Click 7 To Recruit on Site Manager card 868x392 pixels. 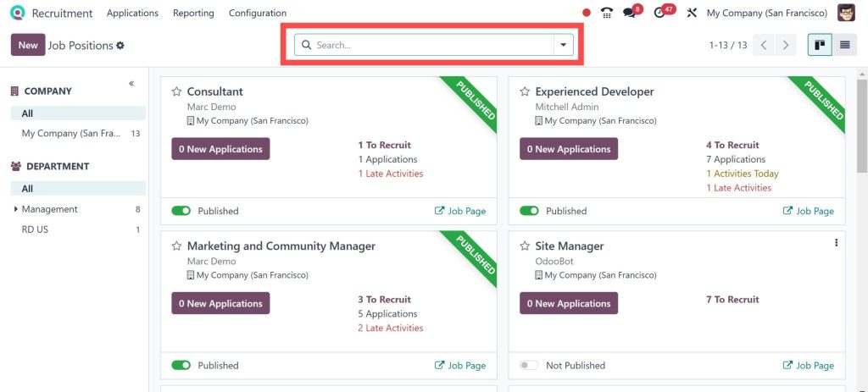(x=732, y=299)
